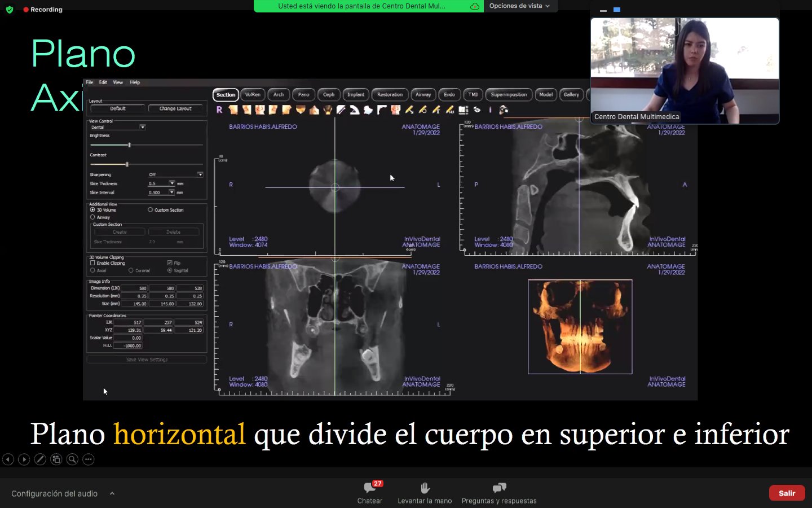Switch to the Superimposition tab
Viewport: 812px width, 508px height.
(x=509, y=95)
